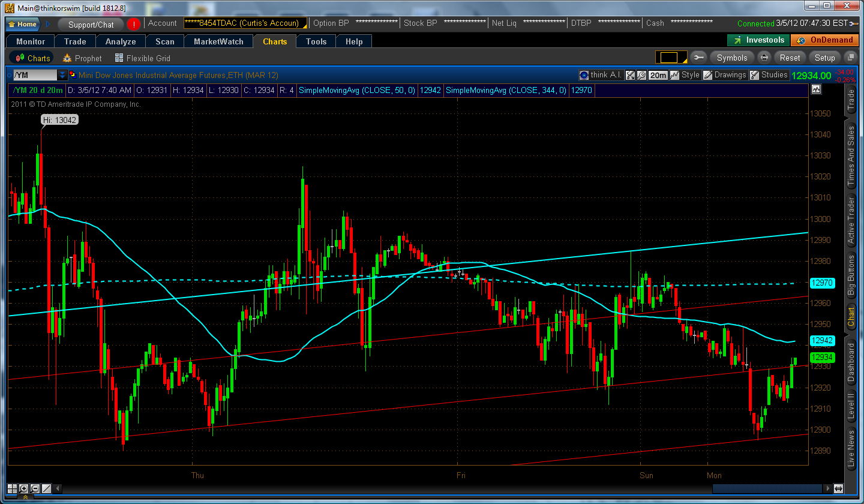Switch to the Analyze tab
Viewport: 864px width, 504px height.
tap(121, 41)
